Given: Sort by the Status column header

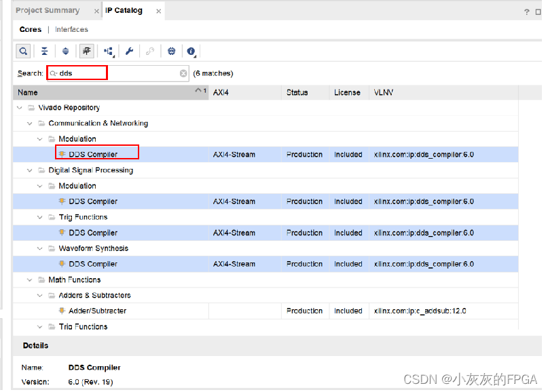Looking at the screenshot, I should pyautogui.click(x=305, y=92).
